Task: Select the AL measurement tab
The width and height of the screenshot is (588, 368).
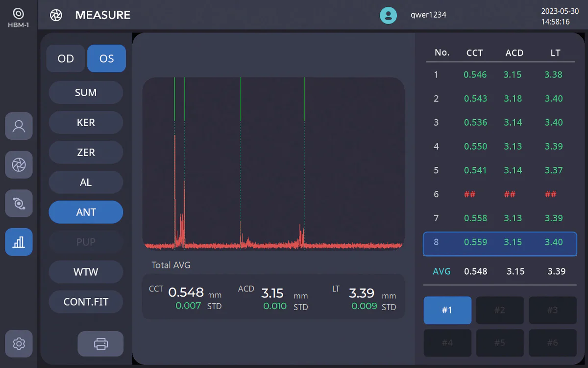Action: [x=86, y=183]
